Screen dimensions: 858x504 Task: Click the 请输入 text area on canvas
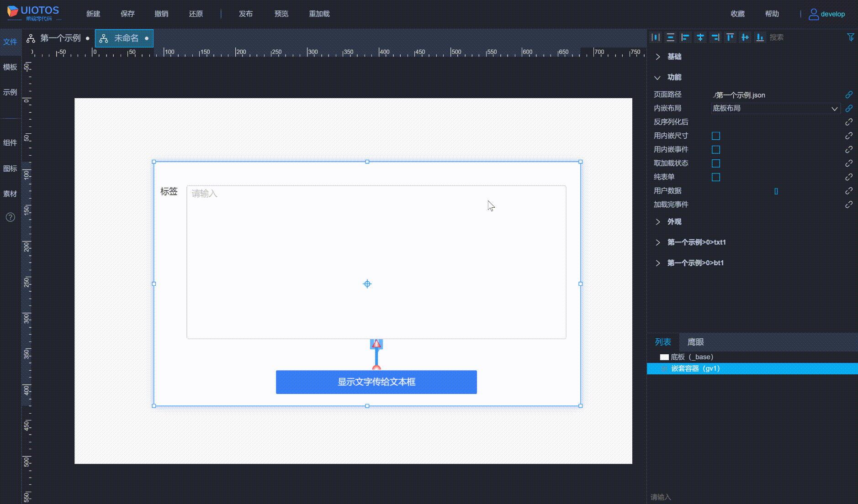pos(376,262)
